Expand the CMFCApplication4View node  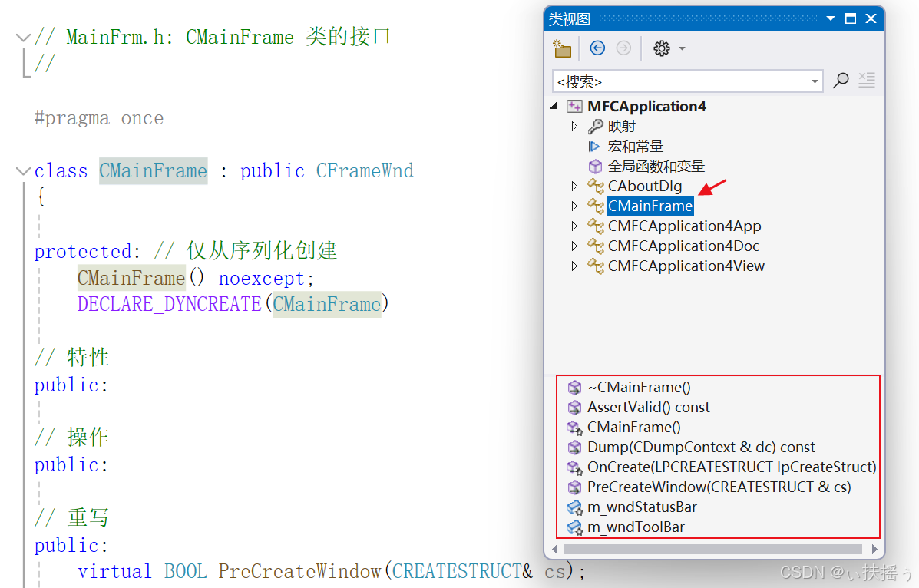tap(574, 266)
